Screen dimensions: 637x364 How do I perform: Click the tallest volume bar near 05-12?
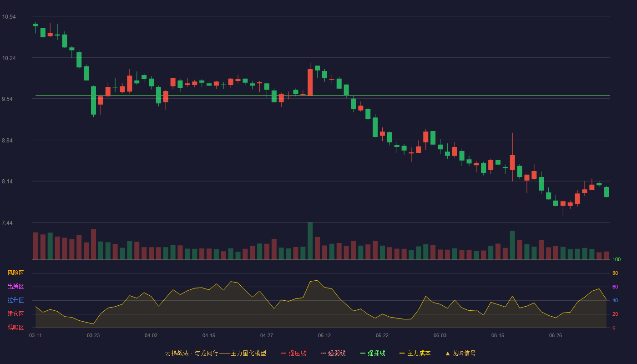[x=310, y=241]
